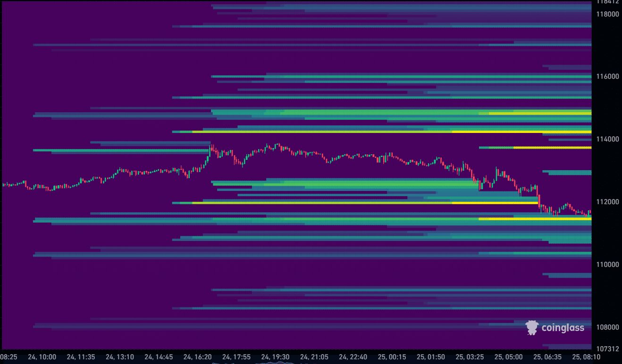Click the '25, 03:25' time label
The image size is (622, 364).
[x=470, y=357]
